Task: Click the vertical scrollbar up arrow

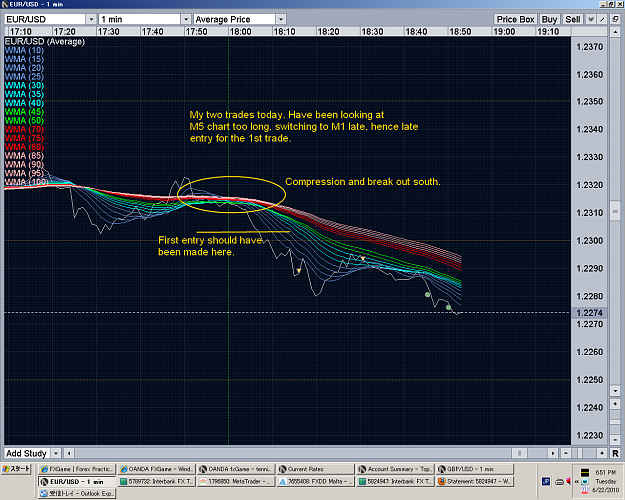Action: tap(615, 31)
